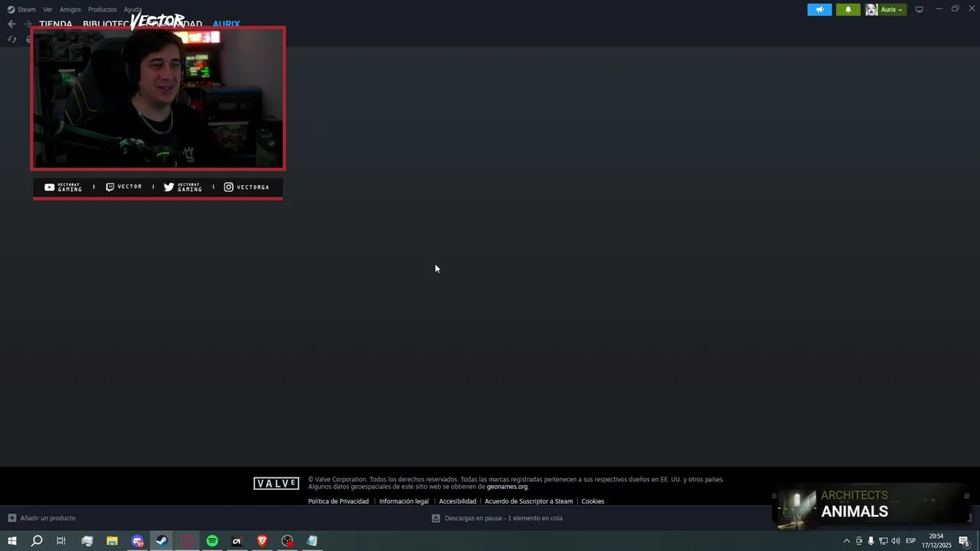Reload the page with the refresh icon

(11, 39)
